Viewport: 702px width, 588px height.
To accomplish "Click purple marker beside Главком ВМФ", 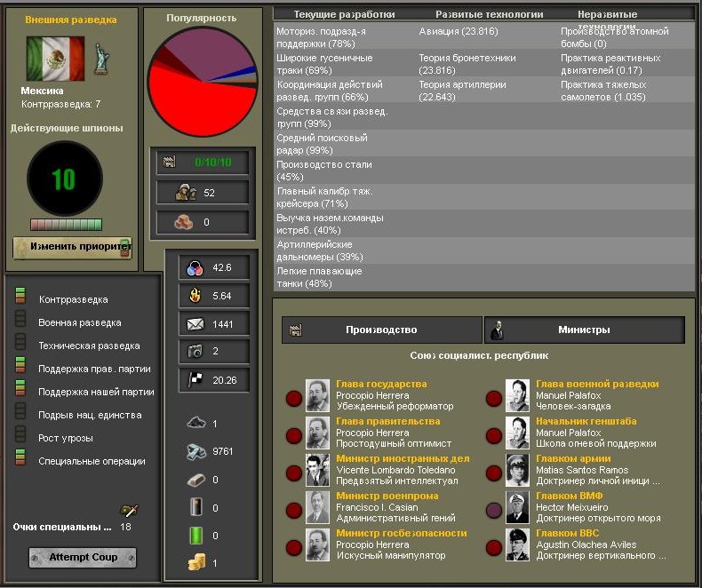I will click(x=494, y=510).
